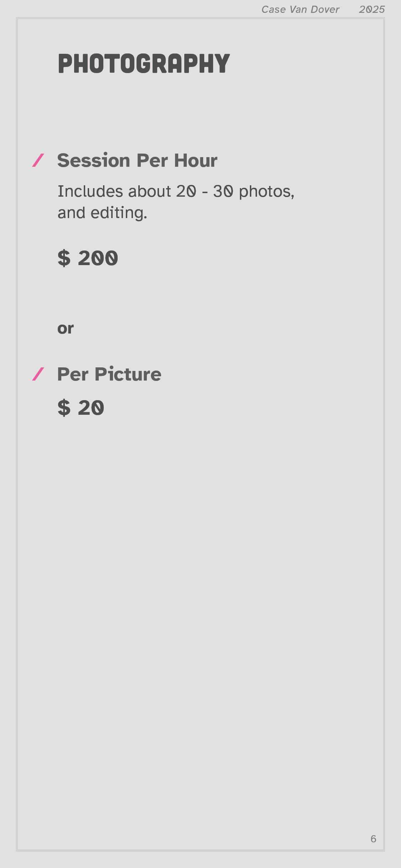Click the 2025 year in the header
Screen dimensions: 401x868
372,9
